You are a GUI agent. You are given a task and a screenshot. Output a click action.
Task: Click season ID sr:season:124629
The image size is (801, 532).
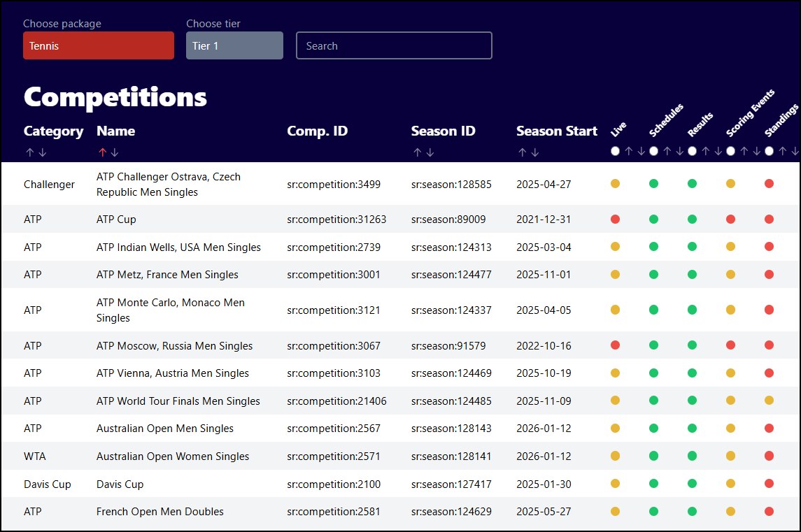pos(452,512)
